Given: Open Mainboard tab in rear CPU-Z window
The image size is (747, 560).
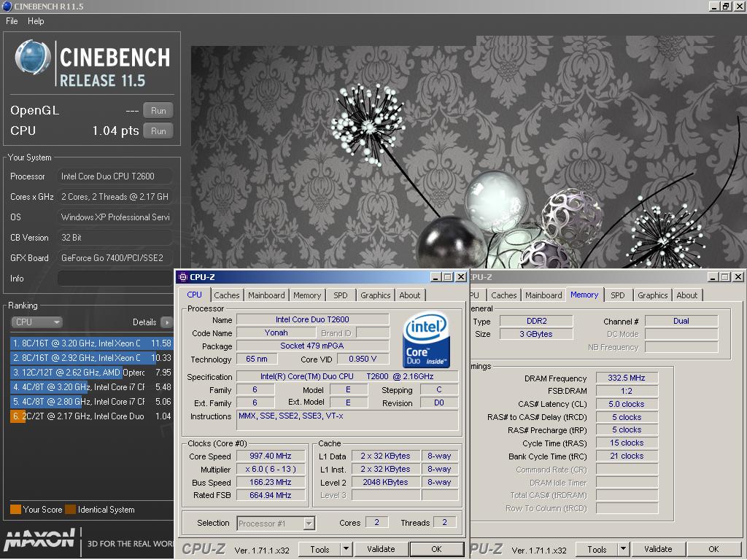Looking at the screenshot, I should [x=543, y=295].
